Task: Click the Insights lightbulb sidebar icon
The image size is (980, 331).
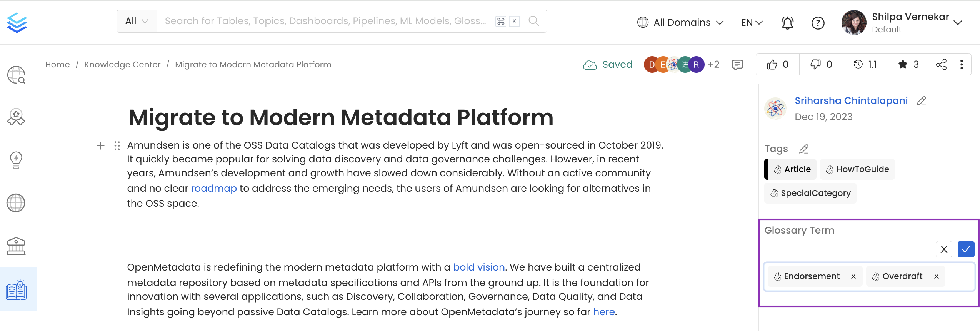Action: tap(16, 160)
